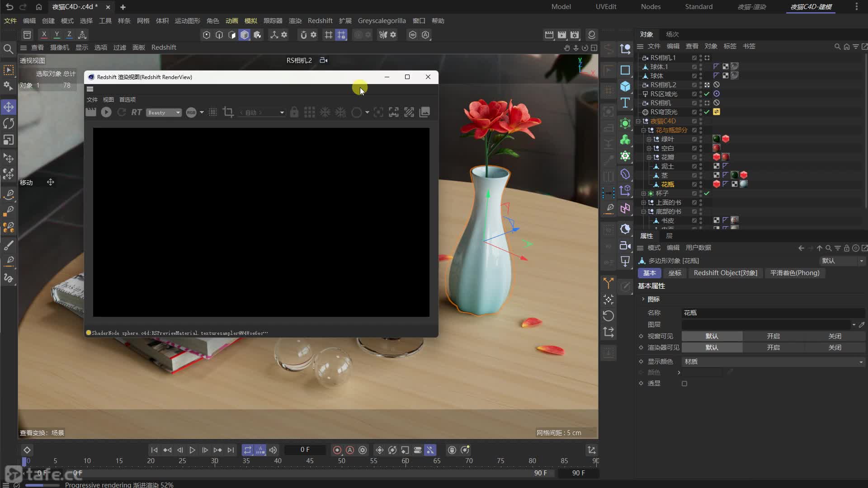Image resolution: width=868 pixels, height=488 pixels.
Task: Switch to the 场次 tab
Action: [x=672, y=34]
